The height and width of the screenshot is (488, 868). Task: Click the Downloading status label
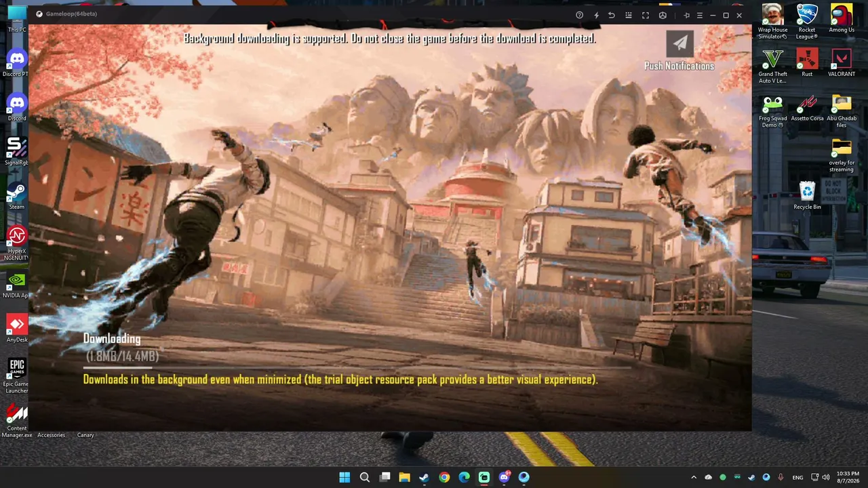pos(112,339)
